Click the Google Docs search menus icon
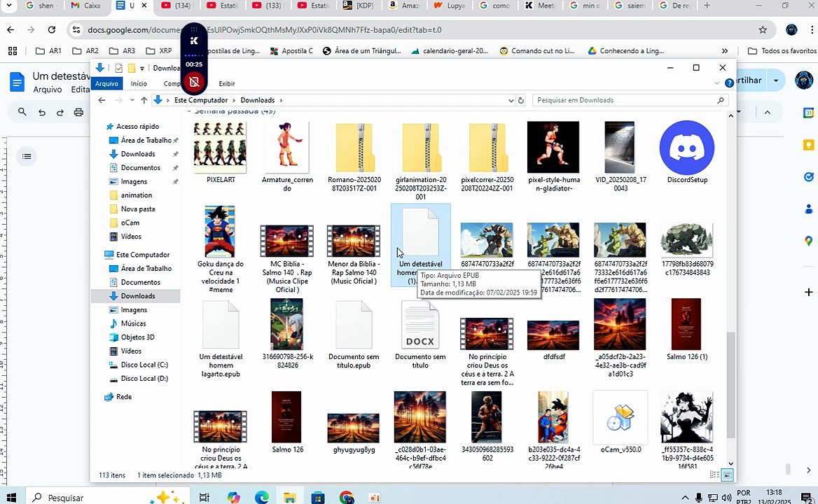 (x=22, y=111)
